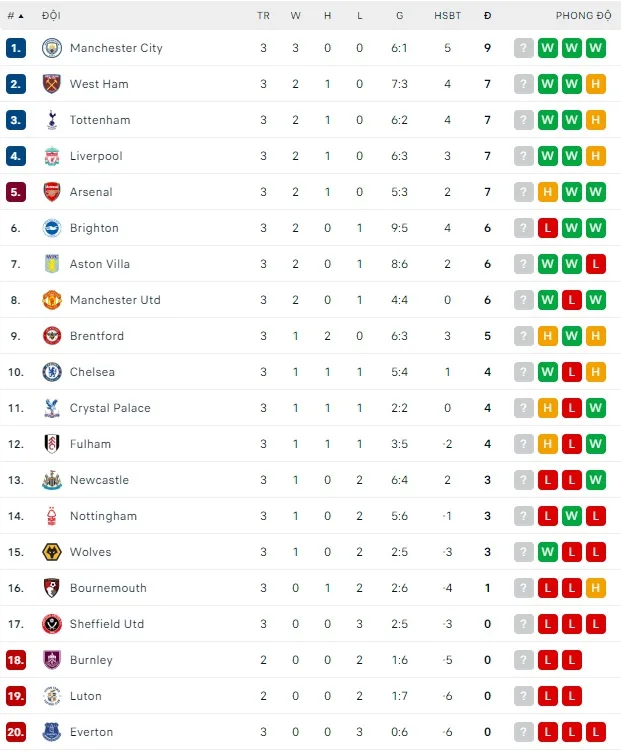Image resolution: width=621 pixels, height=755 pixels.
Task: Click Manchester City's gray question mark form box
Action: tap(524, 48)
